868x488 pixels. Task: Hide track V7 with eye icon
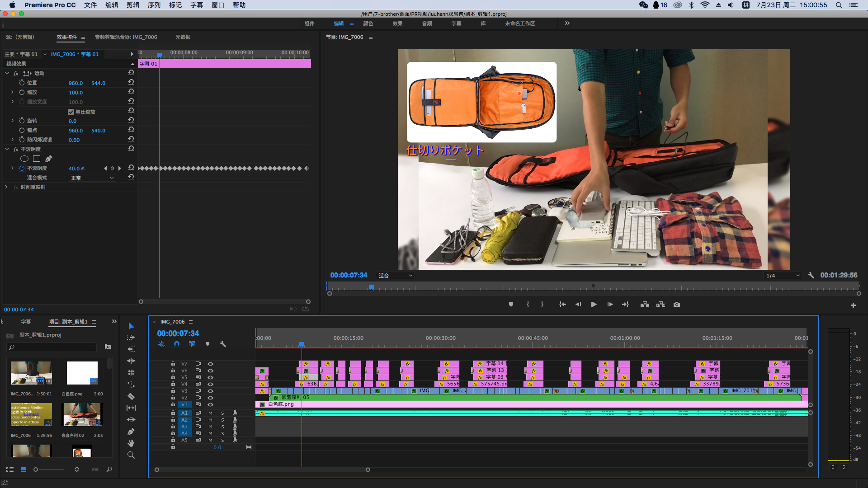tap(210, 364)
